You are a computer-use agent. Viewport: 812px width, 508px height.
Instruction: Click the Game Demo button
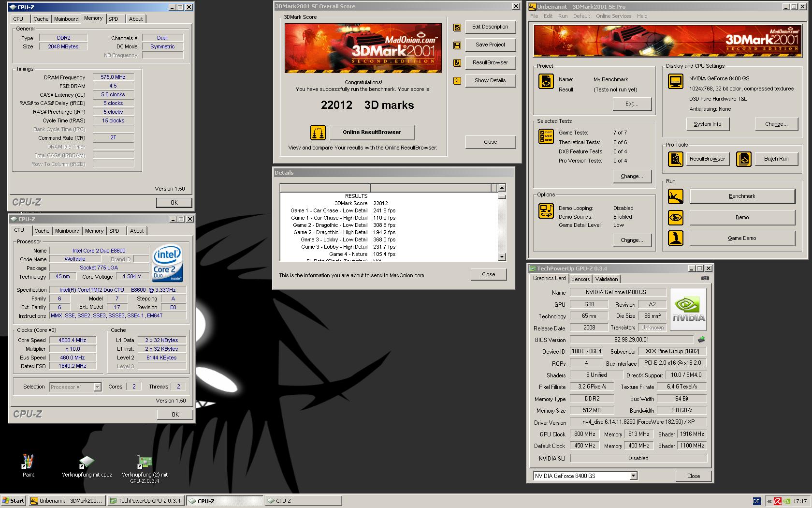tap(742, 238)
